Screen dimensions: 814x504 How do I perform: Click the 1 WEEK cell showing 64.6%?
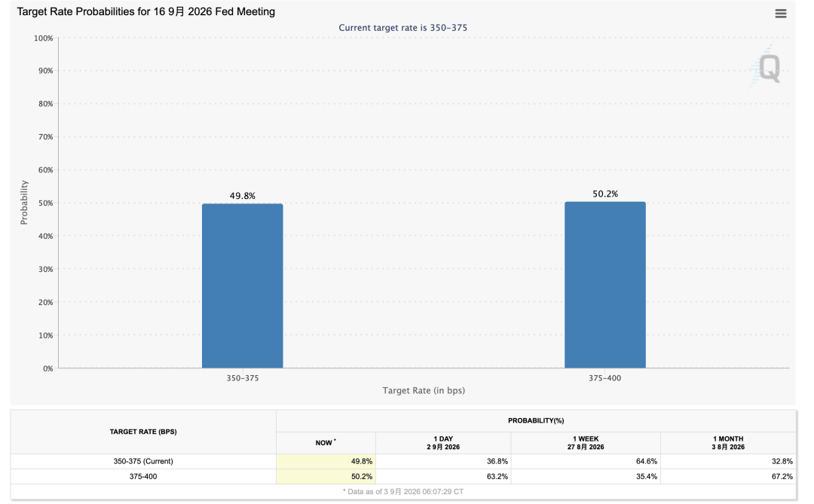click(586, 462)
